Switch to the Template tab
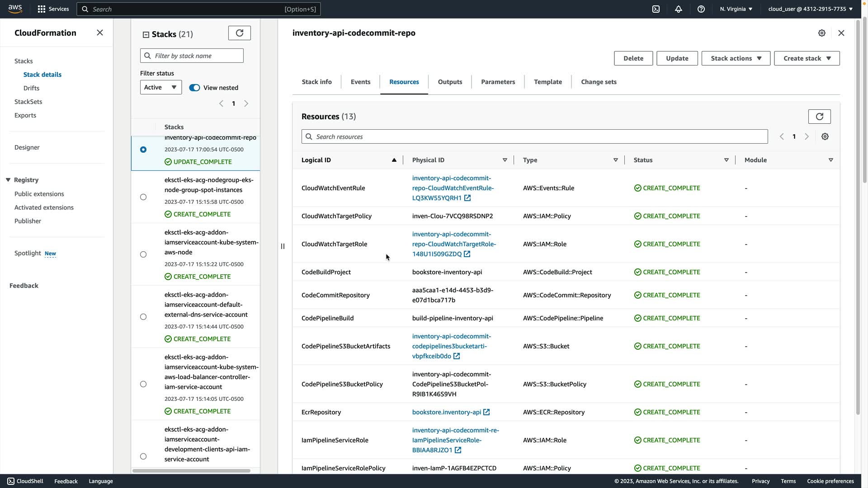Image resolution: width=868 pixels, height=488 pixels. (x=547, y=82)
